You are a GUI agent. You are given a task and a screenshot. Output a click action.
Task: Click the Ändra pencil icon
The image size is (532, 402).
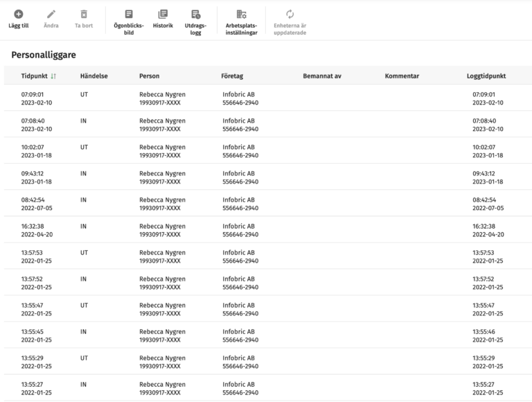pos(51,14)
